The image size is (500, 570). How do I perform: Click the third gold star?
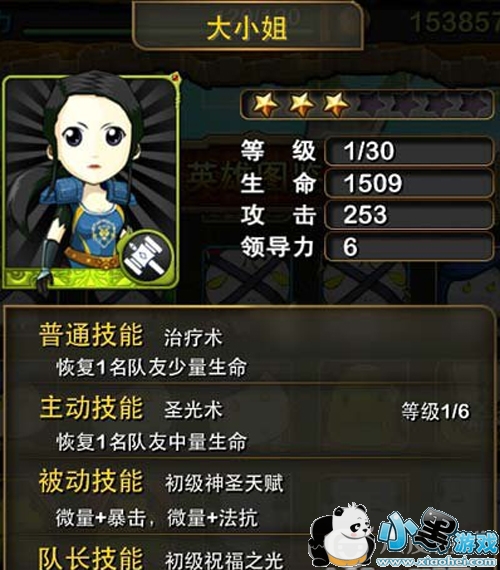[336, 104]
